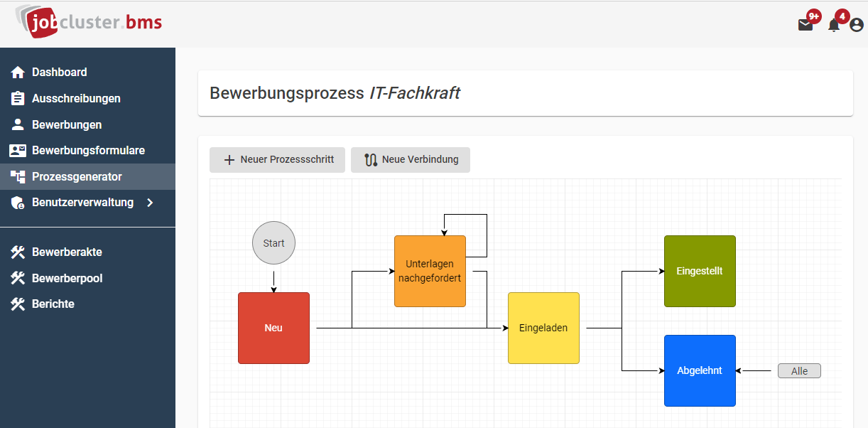868x428 pixels.
Task: Open Bewerbungsformulare via its contact card icon
Action: [16, 150]
